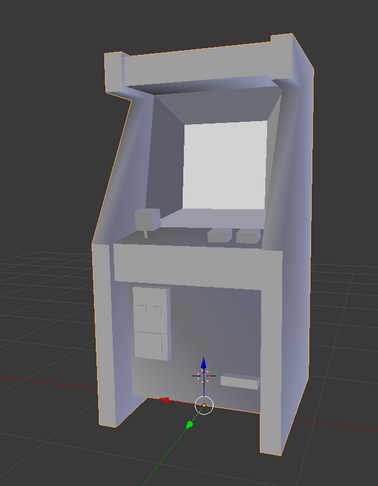378x486 pixels.
Task: Click the upper-left coin slot on the coin door
Action: tap(142, 310)
